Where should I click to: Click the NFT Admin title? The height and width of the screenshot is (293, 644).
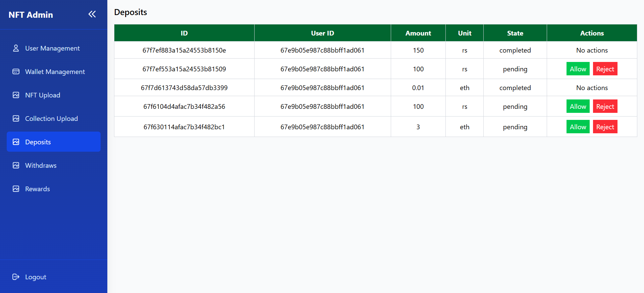click(31, 15)
